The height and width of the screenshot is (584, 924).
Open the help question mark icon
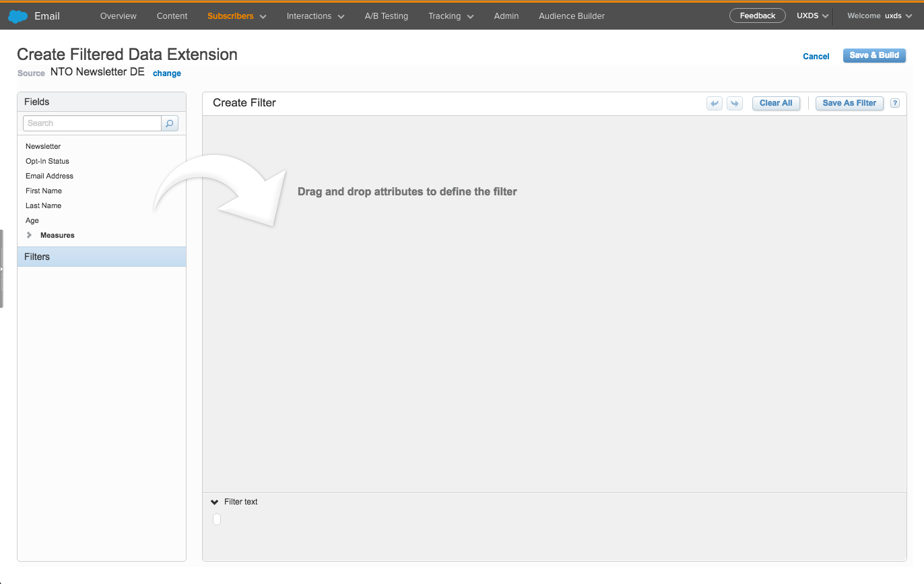tap(895, 103)
